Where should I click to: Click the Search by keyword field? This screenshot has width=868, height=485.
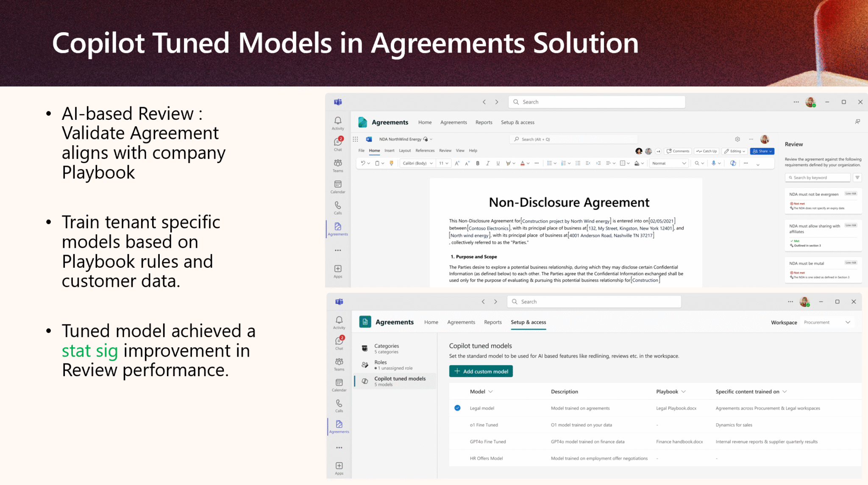point(818,177)
